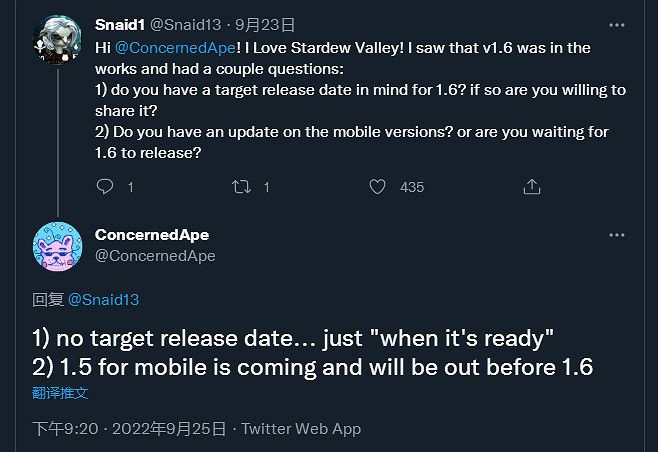
Task: Click the retweet count number
Action: [x=266, y=187]
